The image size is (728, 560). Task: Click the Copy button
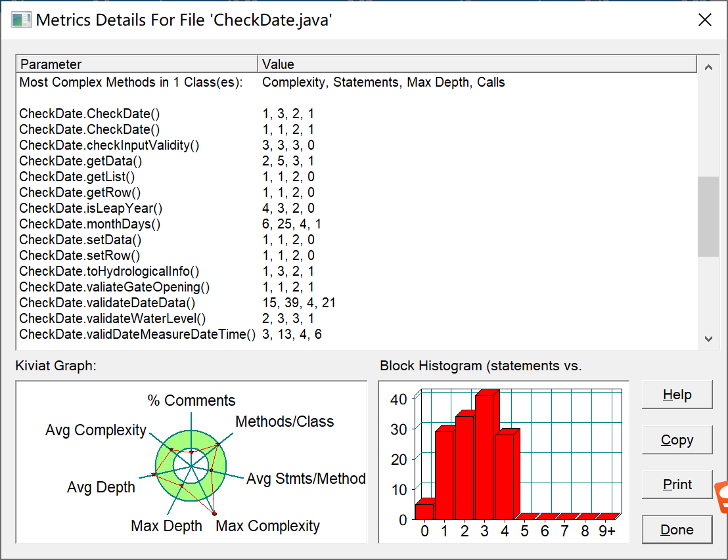tap(677, 439)
